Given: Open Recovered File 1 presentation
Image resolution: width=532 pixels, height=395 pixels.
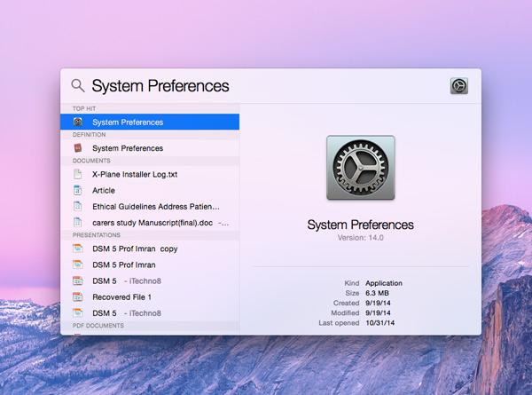Looking at the screenshot, I should coord(150,296).
